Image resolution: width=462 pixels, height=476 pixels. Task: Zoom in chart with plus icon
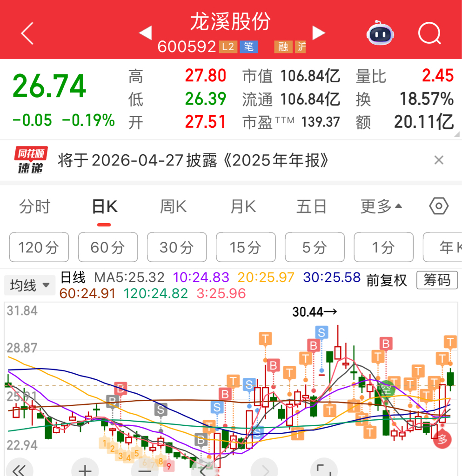click(x=85, y=469)
